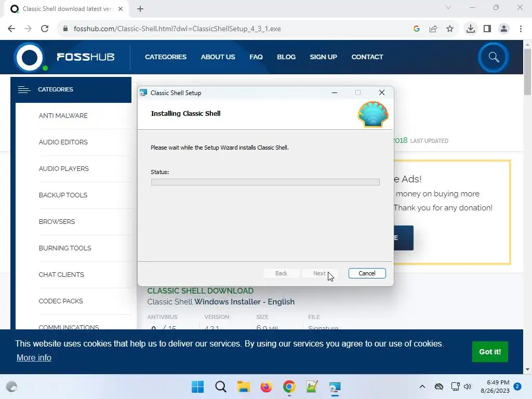Open the CONTACT nav item
532x399 pixels.
point(367,57)
